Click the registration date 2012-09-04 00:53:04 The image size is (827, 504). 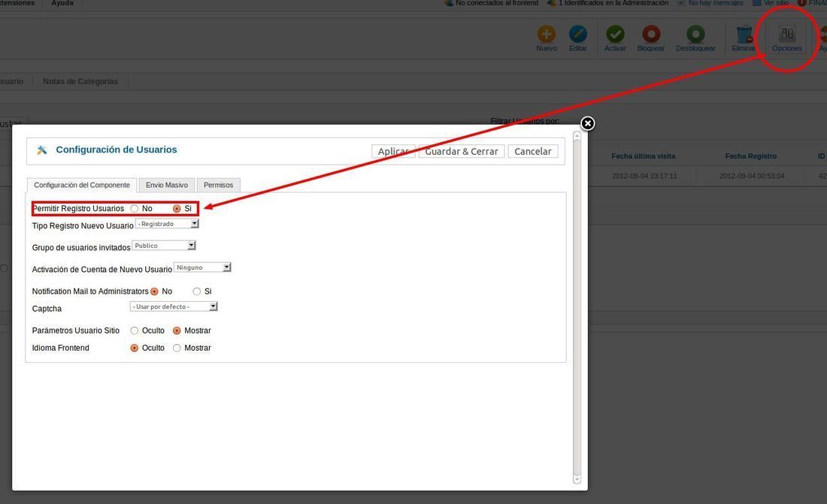752,176
